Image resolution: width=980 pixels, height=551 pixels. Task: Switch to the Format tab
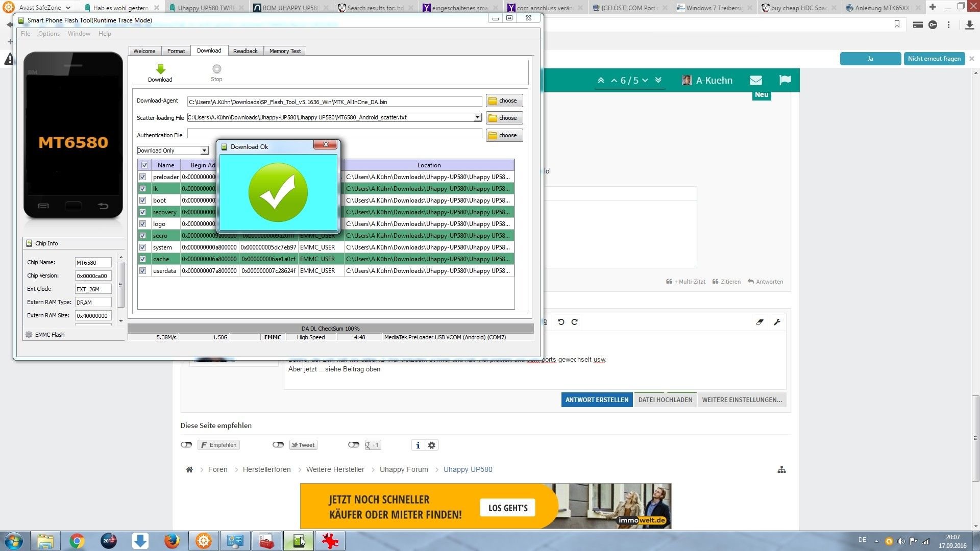[x=176, y=51]
